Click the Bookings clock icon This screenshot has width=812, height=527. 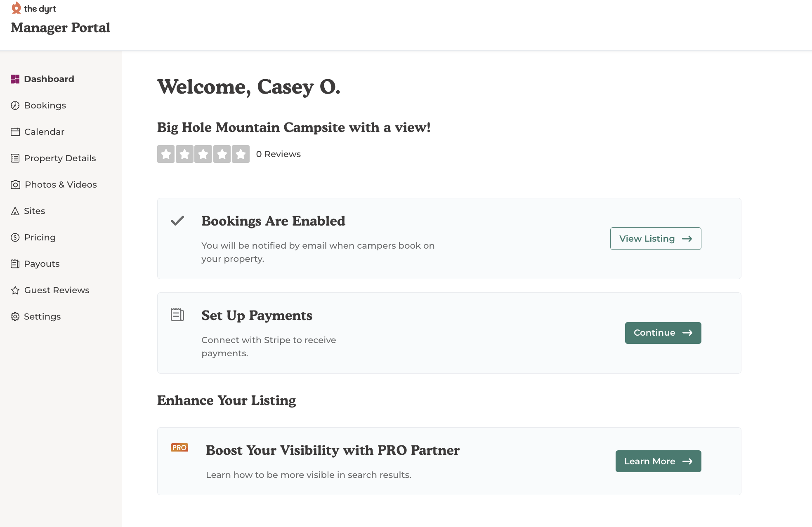click(x=15, y=106)
